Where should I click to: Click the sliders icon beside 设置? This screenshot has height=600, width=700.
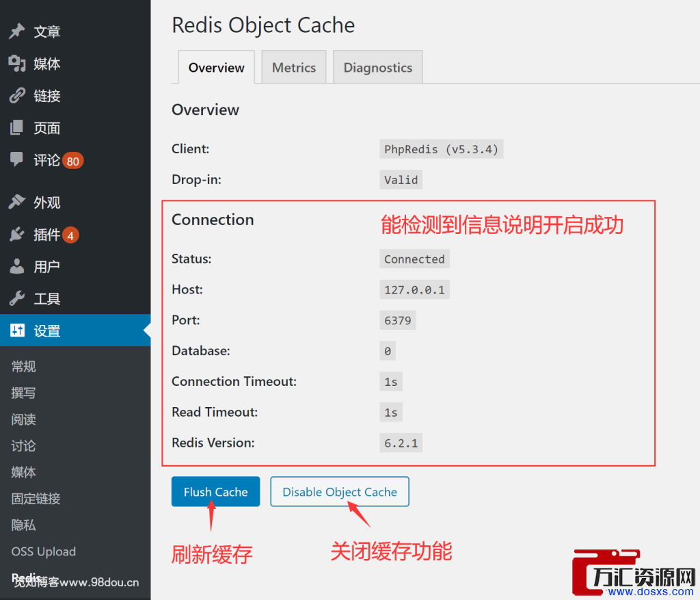pyautogui.click(x=17, y=330)
